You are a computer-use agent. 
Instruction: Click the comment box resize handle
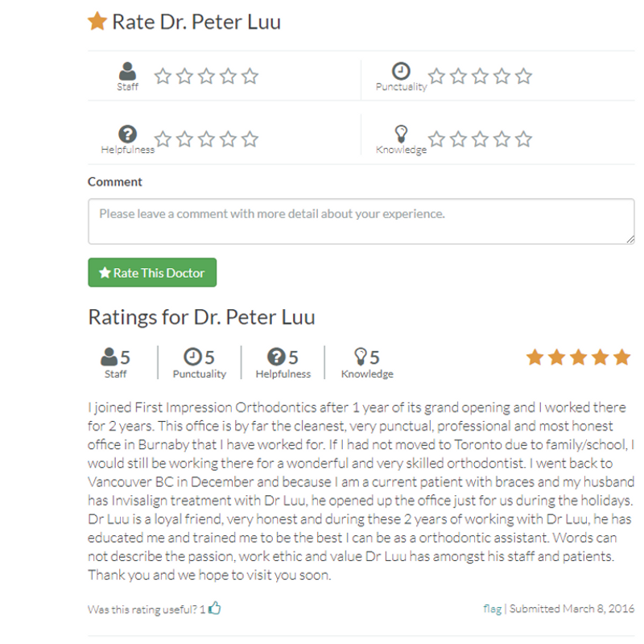tap(630, 240)
